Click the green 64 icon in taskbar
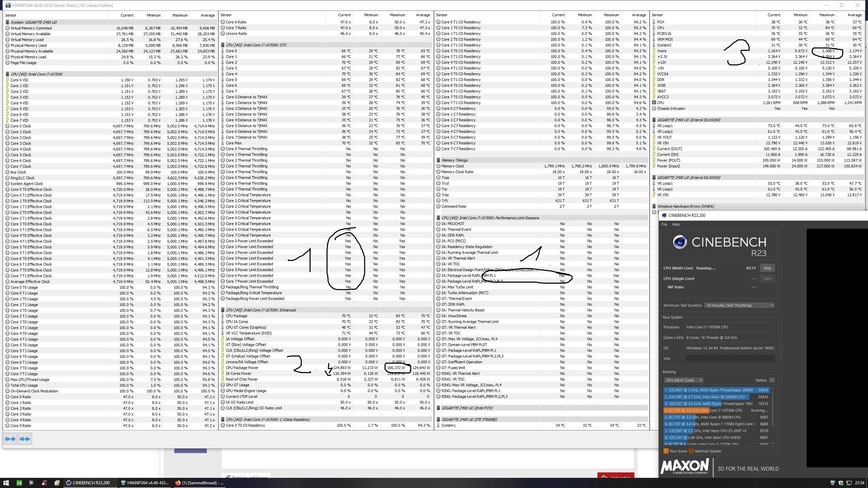The image size is (868, 488). [x=19, y=483]
